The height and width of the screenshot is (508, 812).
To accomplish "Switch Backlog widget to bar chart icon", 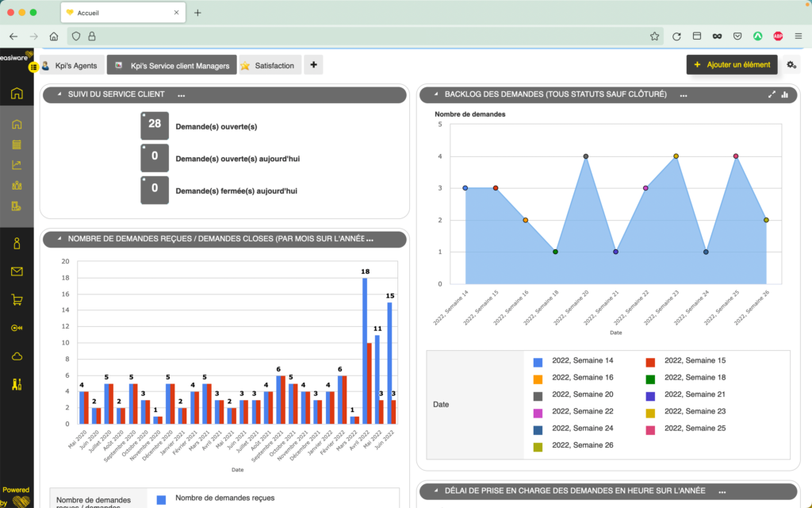I will click(x=784, y=94).
